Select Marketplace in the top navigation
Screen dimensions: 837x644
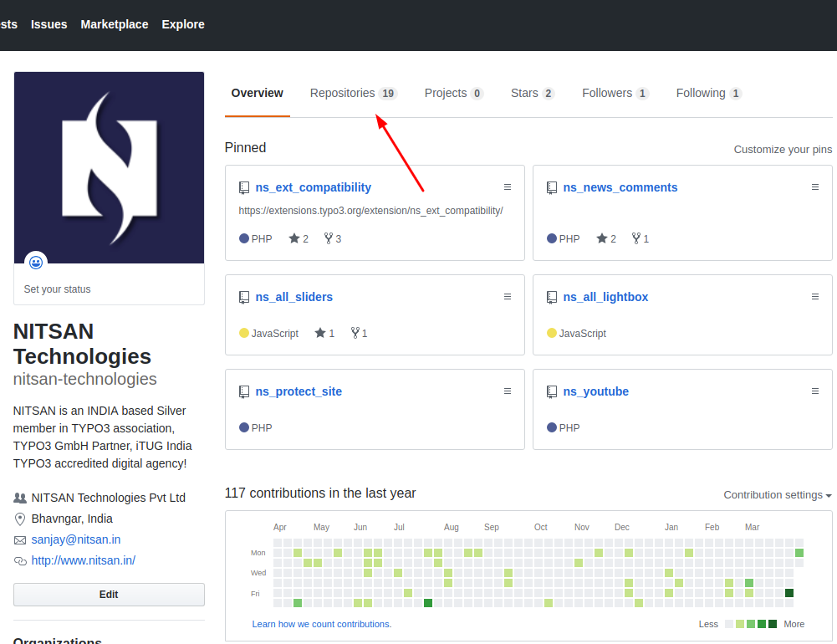[114, 24]
